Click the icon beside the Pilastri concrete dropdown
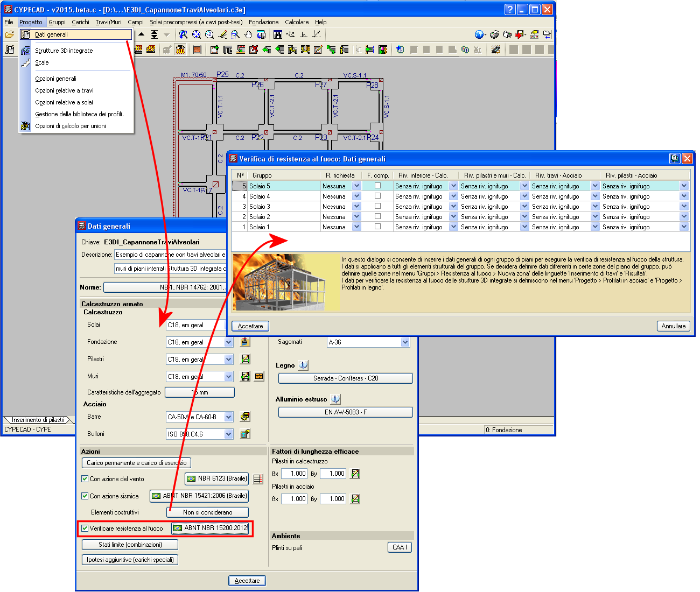Screen dimensions: 700x592 pyautogui.click(x=245, y=359)
